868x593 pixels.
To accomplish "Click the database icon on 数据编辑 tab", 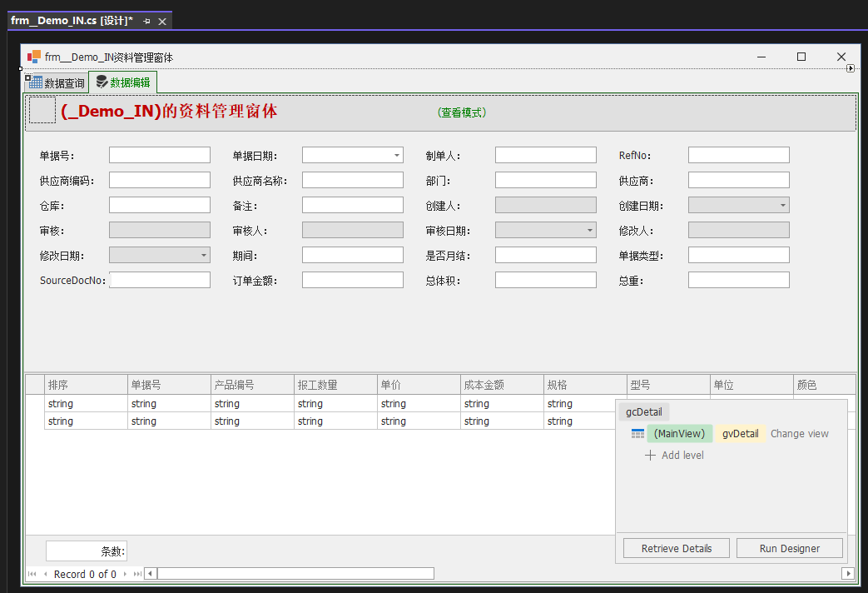I will click(102, 82).
